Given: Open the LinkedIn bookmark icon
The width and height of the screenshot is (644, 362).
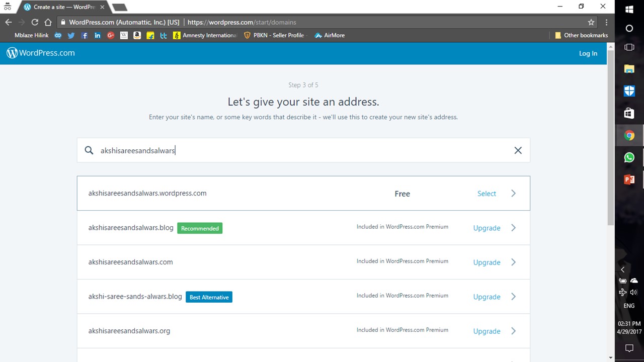Looking at the screenshot, I should point(98,35).
